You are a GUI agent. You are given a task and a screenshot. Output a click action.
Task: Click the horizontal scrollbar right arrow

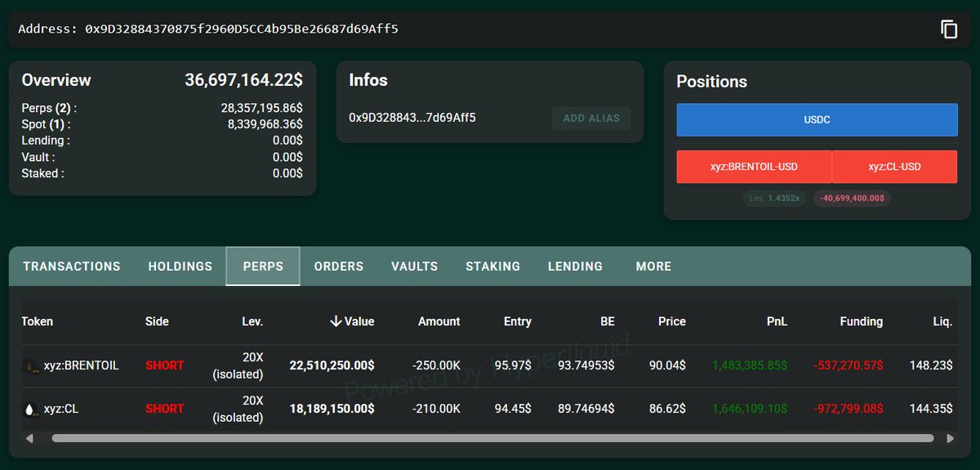click(950, 439)
